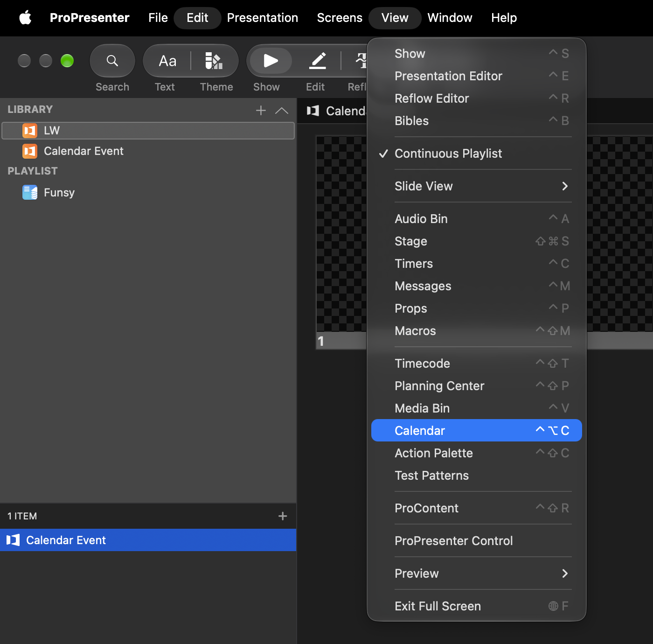Choose Props menu item
Screen dimensions: 653x644
coord(477,308)
